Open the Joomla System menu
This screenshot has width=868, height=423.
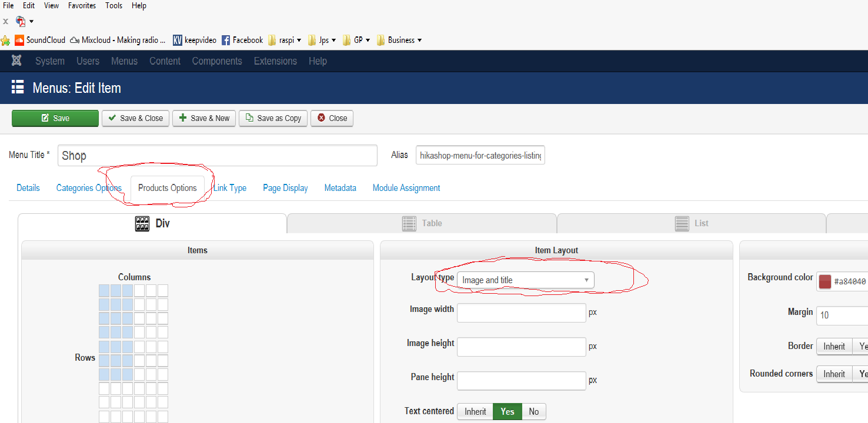click(x=50, y=61)
